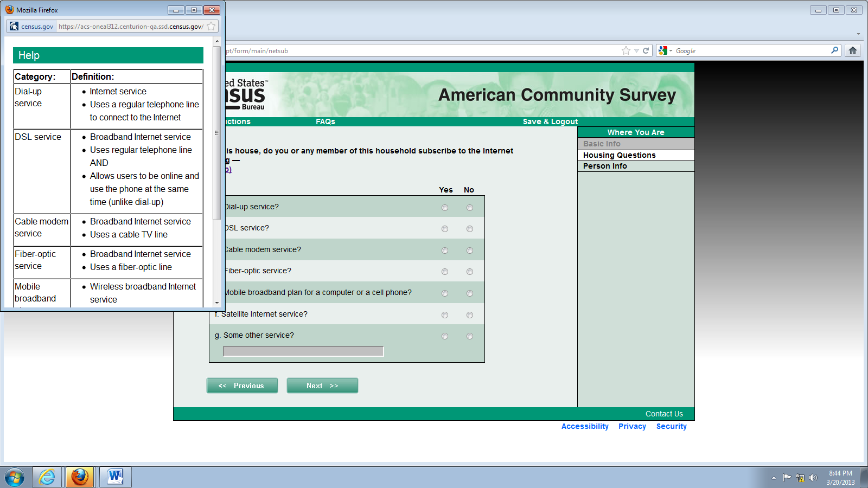Open the Security link in the footer
Image resolution: width=868 pixels, height=488 pixels.
672,426
